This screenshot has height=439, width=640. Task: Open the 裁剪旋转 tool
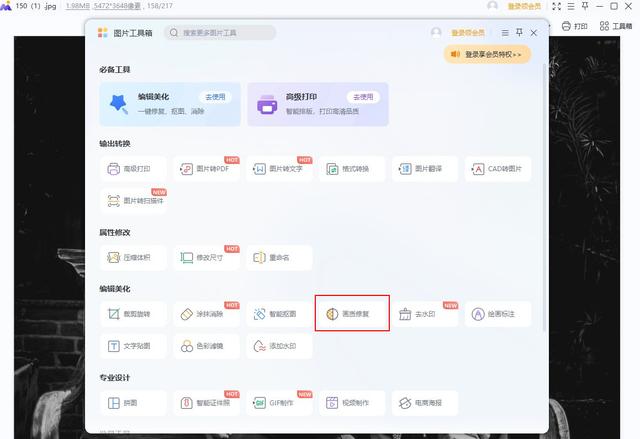[133, 314]
